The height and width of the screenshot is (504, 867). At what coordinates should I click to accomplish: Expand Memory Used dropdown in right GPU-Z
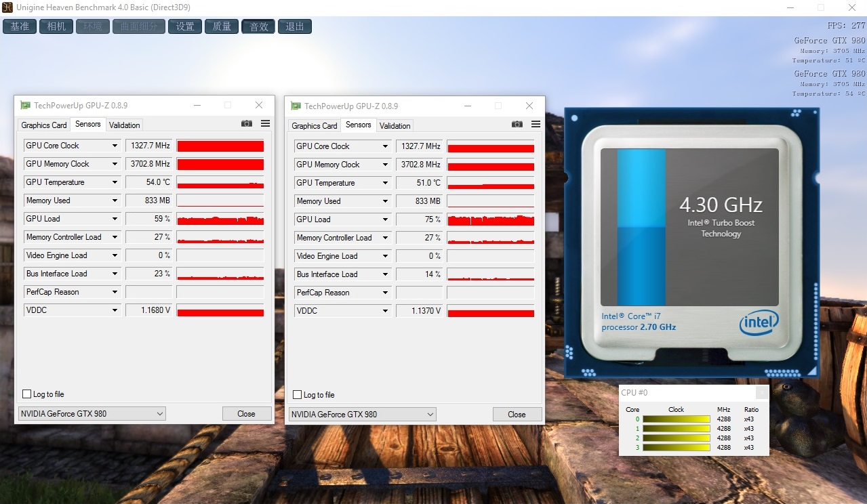point(385,201)
